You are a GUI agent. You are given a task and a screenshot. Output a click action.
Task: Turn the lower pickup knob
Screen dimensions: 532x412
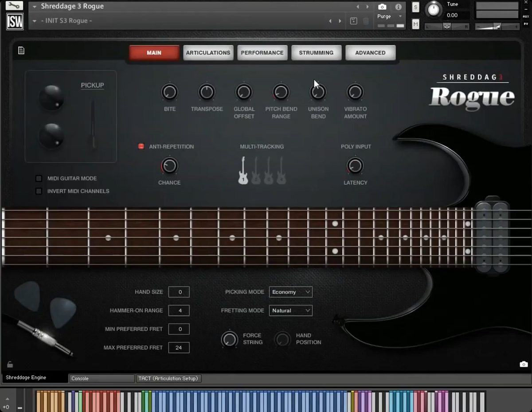51,136
